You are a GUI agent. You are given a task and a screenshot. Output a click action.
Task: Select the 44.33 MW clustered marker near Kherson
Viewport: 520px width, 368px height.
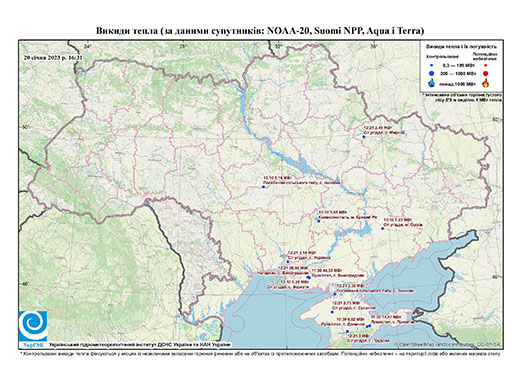coord(308,277)
